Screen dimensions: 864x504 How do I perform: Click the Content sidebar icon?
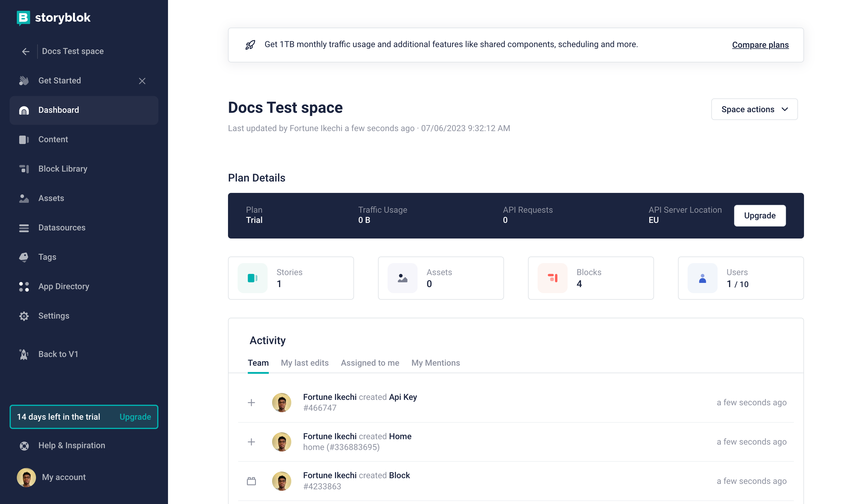(x=24, y=139)
